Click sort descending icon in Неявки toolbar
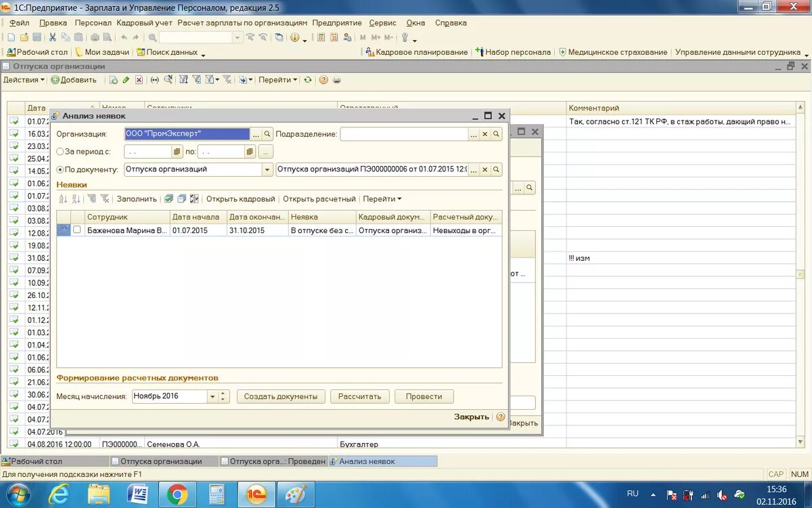This screenshot has width=812, height=508. (76, 199)
